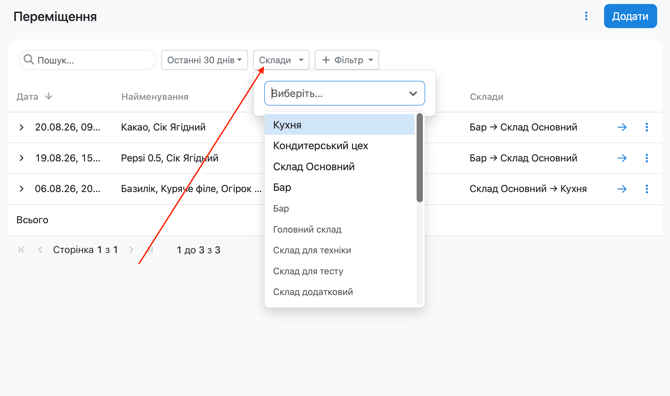Expand the 20.08.26 row

tap(21, 127)
